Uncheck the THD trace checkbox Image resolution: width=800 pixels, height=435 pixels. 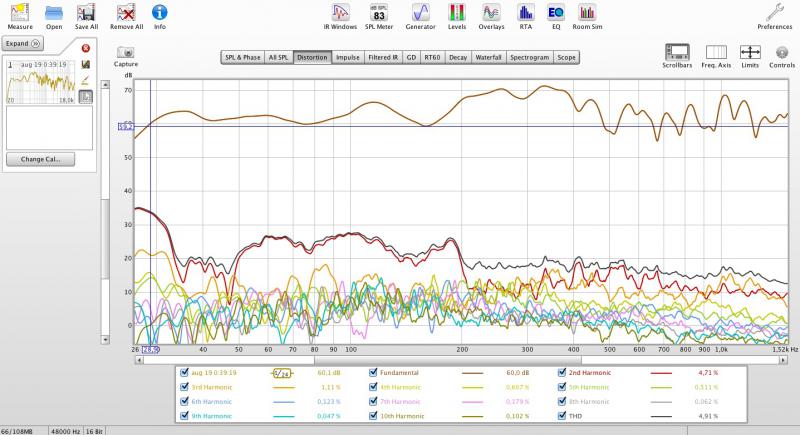[562, 416]
